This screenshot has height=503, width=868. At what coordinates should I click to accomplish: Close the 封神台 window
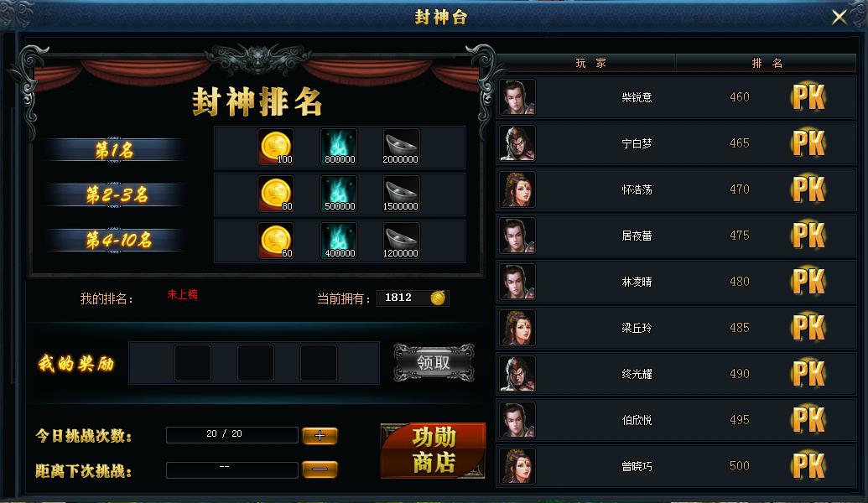point(839,17)
